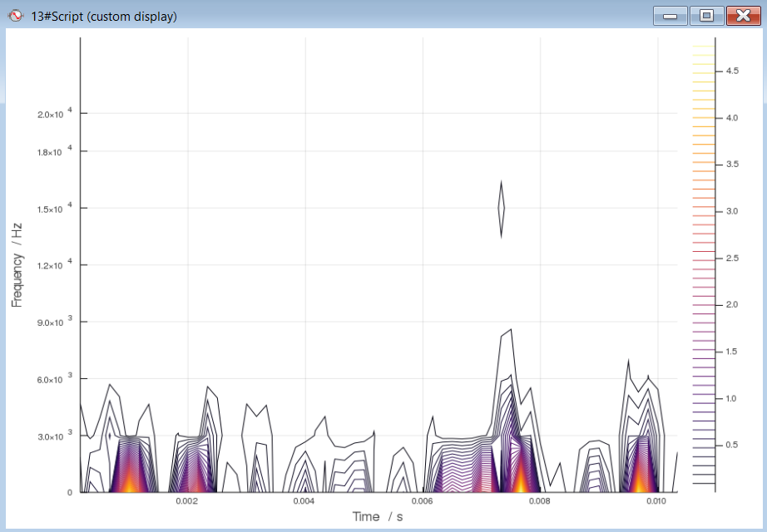Click the tallest contour peak near 0.0075 s
Image resolution: width=767 pixels, height=532 pixels.
(510, 331)
